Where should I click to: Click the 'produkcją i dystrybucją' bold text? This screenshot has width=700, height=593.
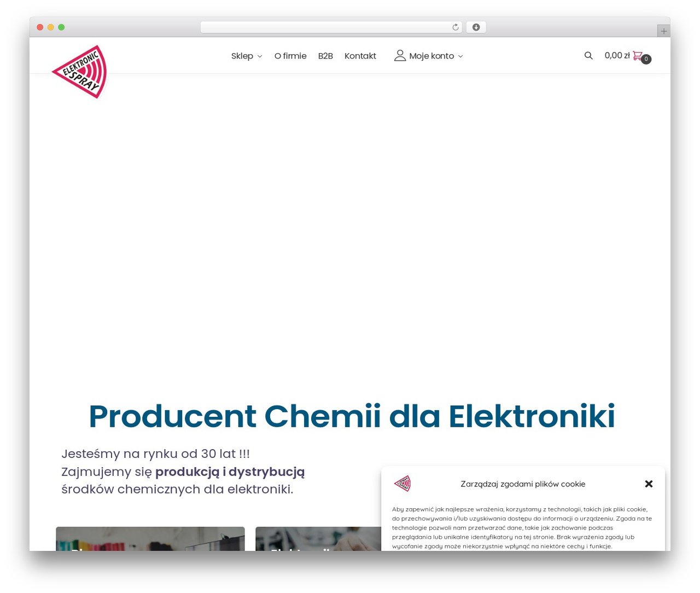pyautogui.click(x=230, y=472)
